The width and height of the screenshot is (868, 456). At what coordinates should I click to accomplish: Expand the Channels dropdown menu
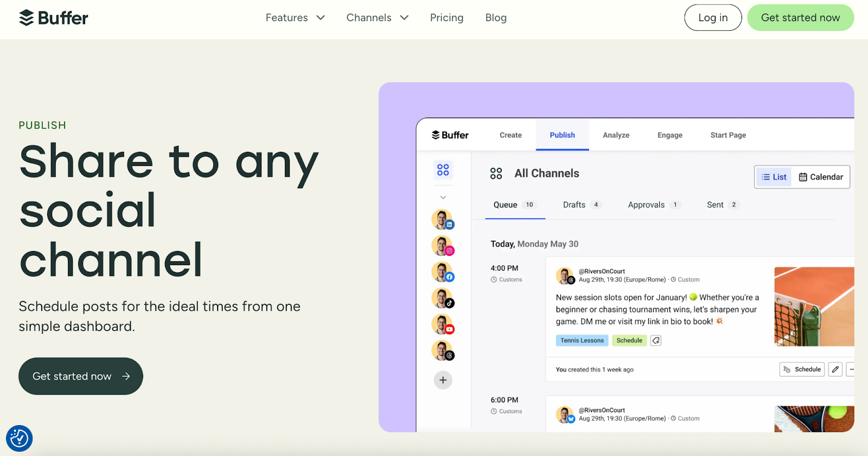[x=377, y=18]
